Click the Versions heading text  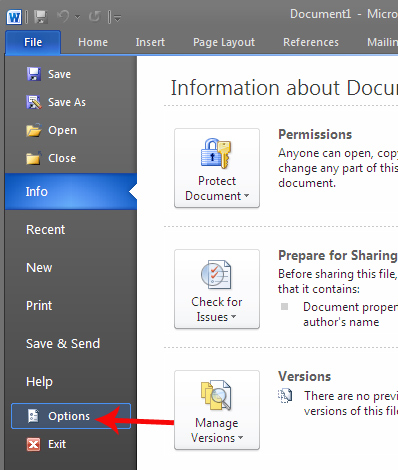click(x=305, y=377)
